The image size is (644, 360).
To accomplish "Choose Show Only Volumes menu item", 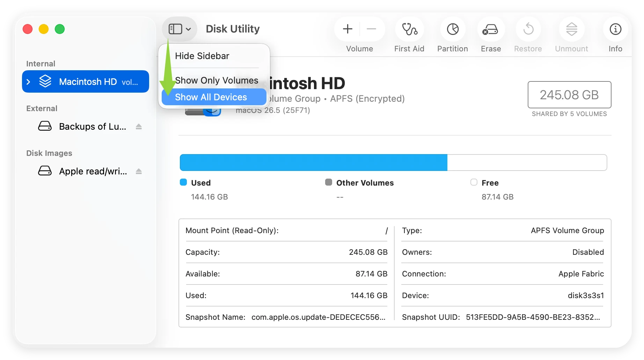I will coord(214,80).
